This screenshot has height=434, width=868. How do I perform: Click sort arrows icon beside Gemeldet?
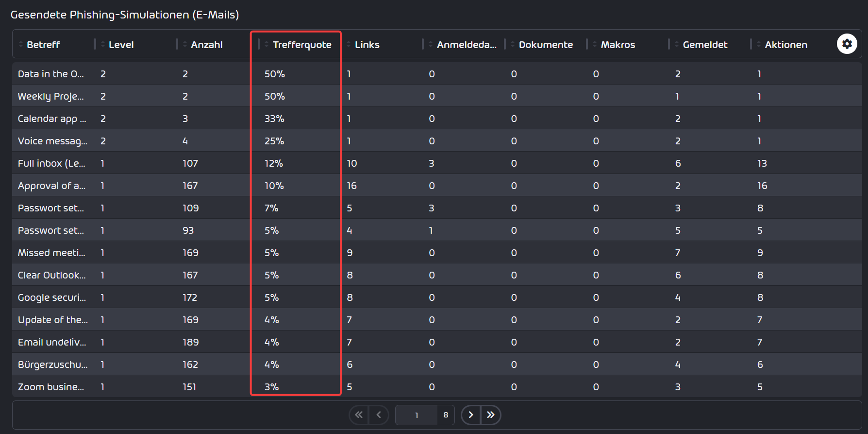(677, 45)
